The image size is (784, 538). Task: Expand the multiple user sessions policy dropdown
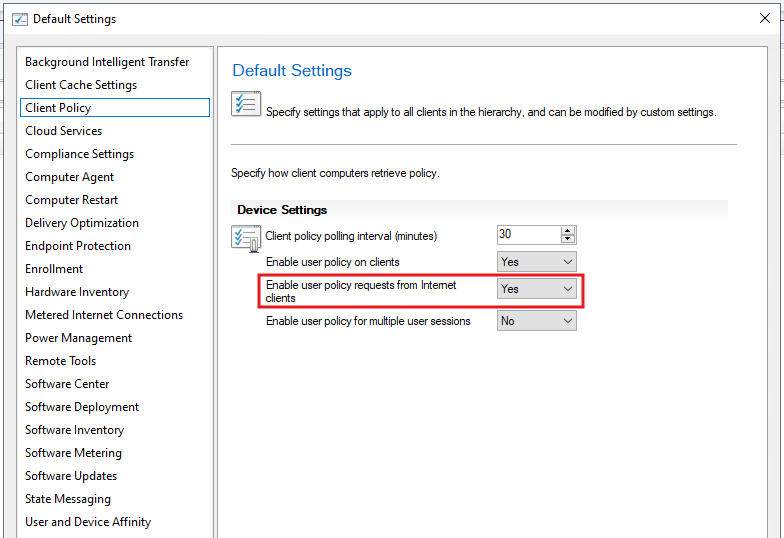pyautogui.click(x=537, y=321)
